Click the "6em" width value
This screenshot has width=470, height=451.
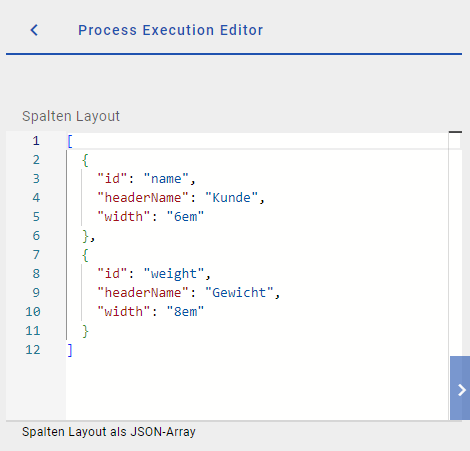[x=185, y=217]
